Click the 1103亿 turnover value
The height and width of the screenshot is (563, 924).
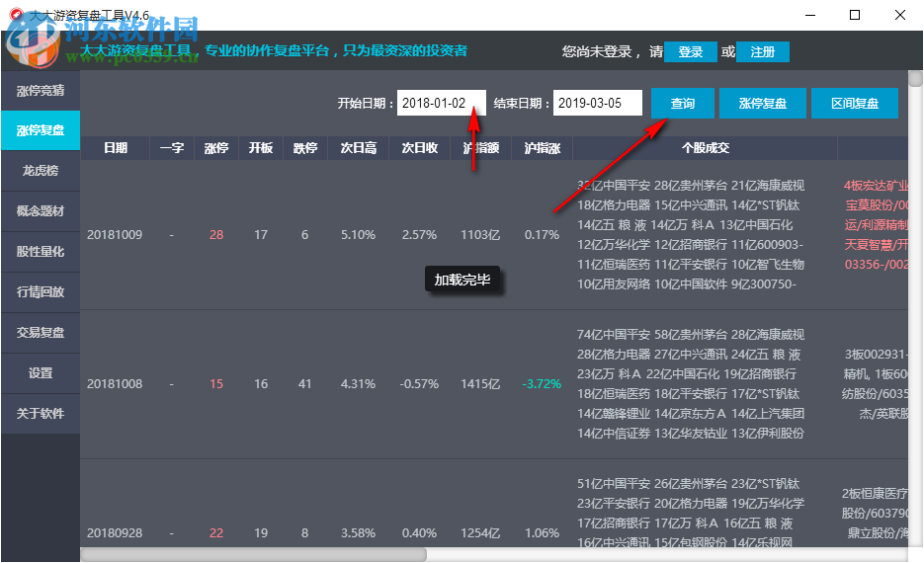(480, 235)
